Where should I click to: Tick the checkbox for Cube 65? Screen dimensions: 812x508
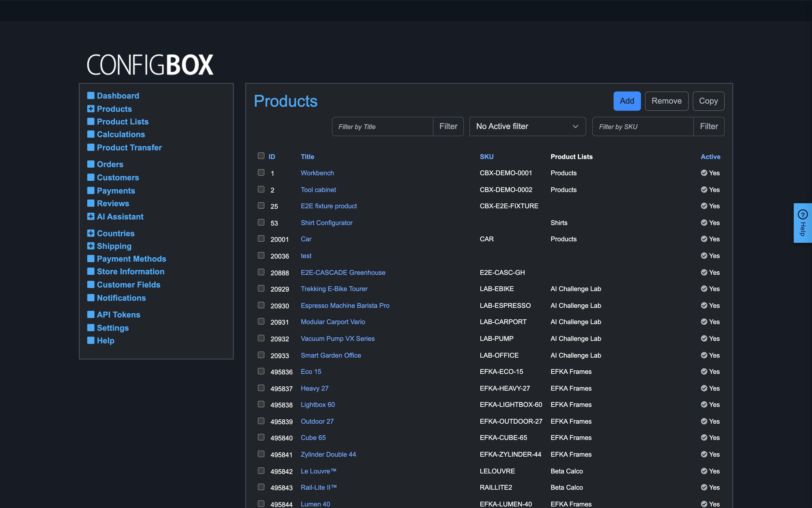pyautogui.click(x=261, y=437)
